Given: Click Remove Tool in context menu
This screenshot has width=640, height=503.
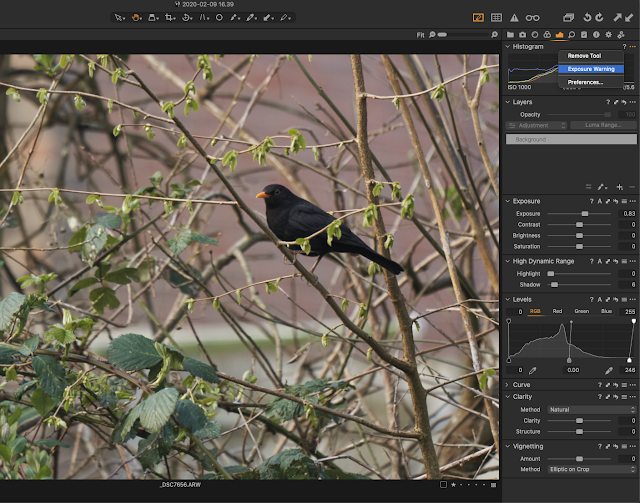Looking at the screenshot, I should pos(584,56).
